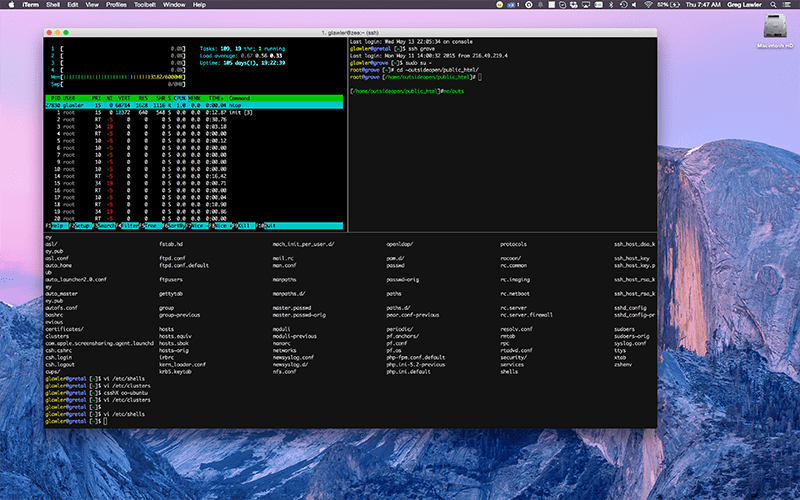Sort htop by the TIME+ column header
Image resolution: width=800 pixels, height=500 pixels.
click(215, 98)
